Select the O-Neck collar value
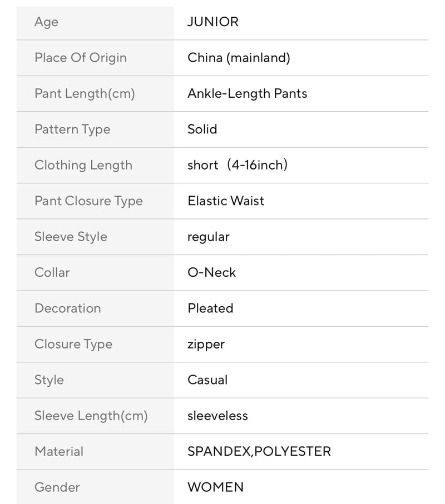Viewport: 445px width, 504px height. [x=212, y=273]
